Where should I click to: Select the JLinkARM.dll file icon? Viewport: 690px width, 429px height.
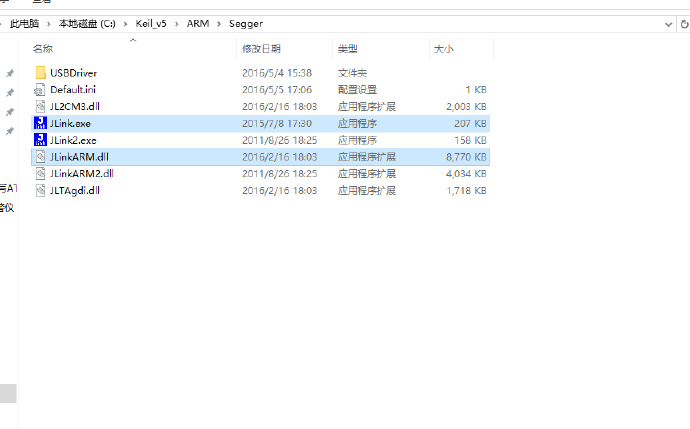(40, 157)
